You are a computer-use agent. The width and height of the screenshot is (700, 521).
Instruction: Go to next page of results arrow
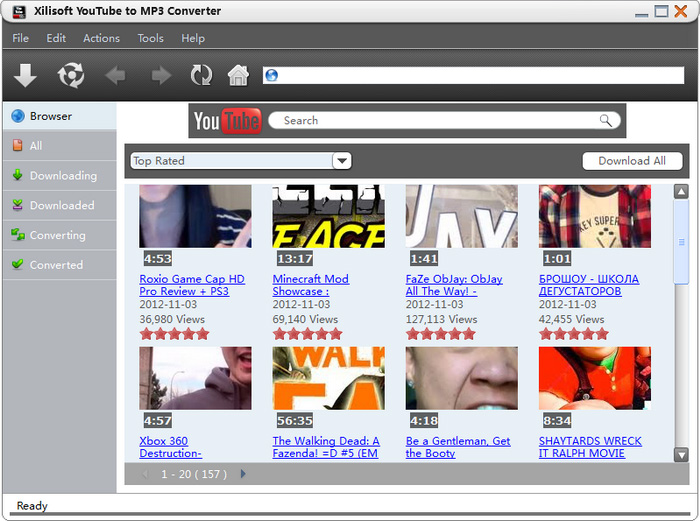click(x=243, y=474)
